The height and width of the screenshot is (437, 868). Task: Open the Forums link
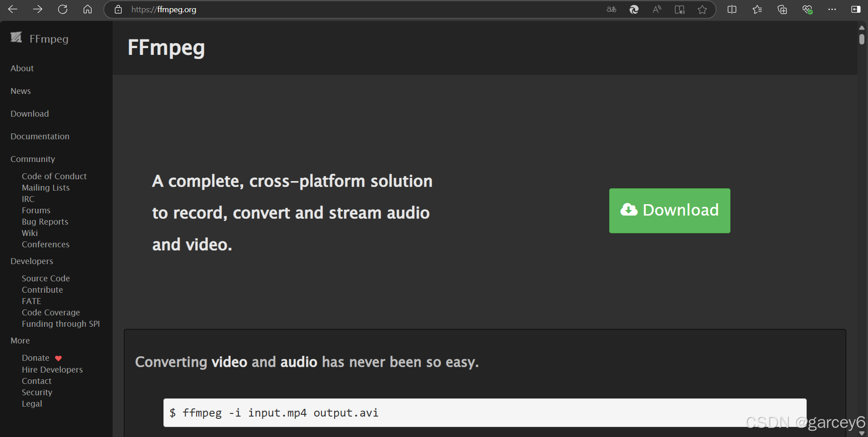coord(36,210)
